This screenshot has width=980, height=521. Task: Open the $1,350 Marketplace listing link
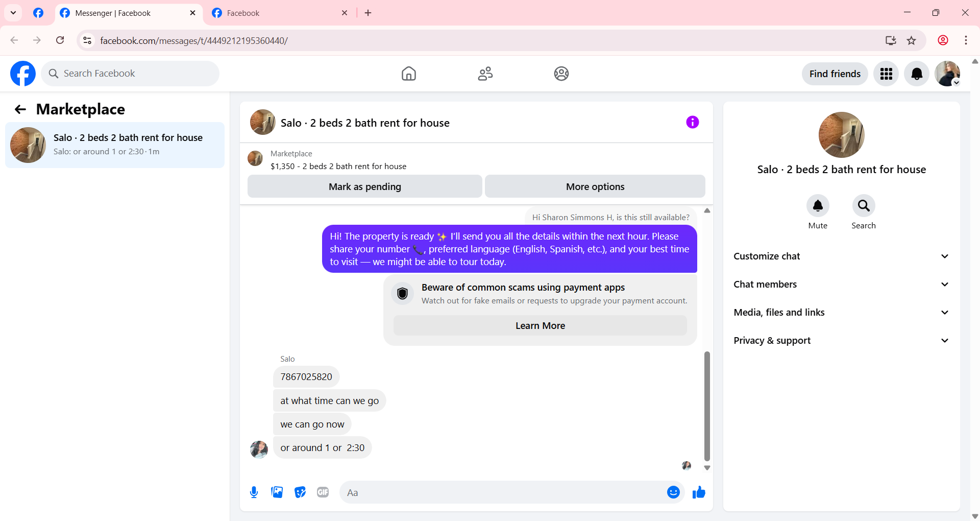[x=338, y=167]
